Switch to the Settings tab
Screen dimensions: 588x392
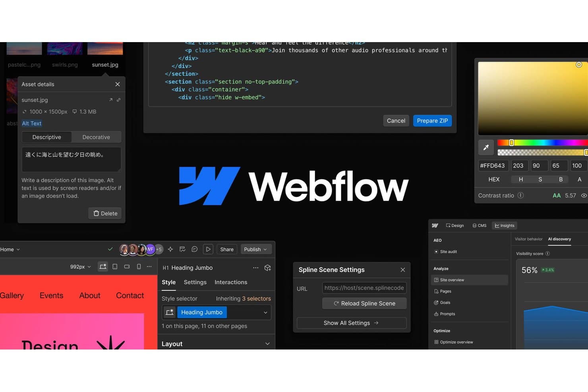point(195,282)
